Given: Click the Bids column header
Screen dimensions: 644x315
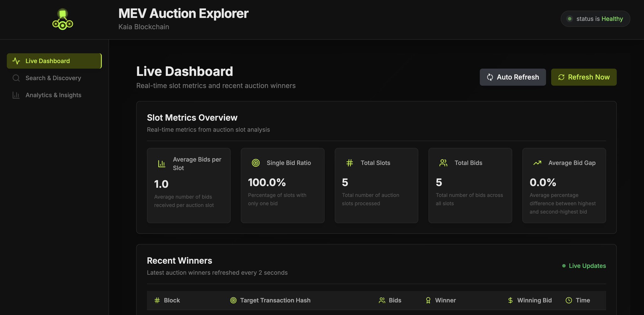Looking at the screenshot, I should [x=395, y=300].
